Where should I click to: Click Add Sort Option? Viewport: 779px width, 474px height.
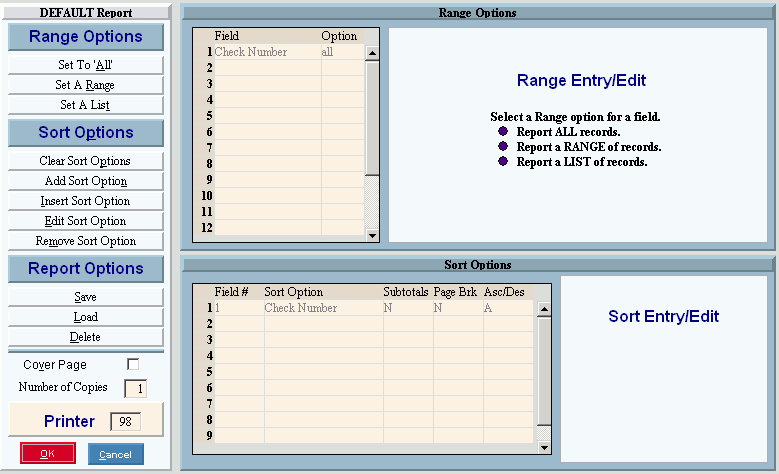85,181
